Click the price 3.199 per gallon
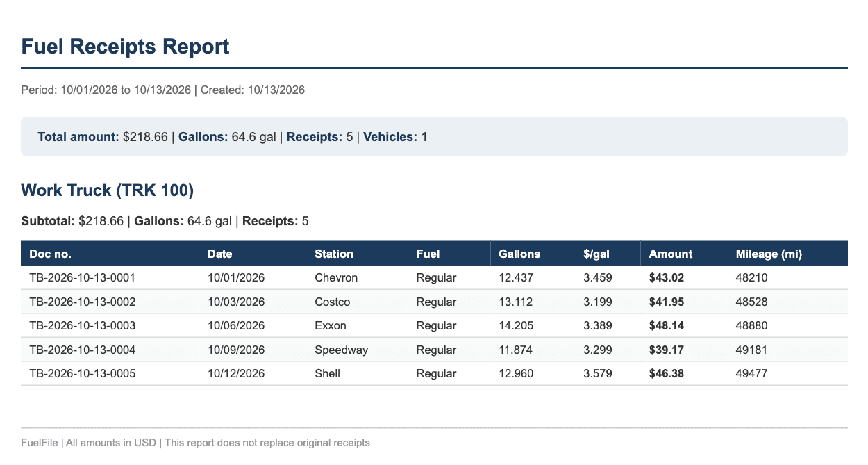 (x=598, y=302)
